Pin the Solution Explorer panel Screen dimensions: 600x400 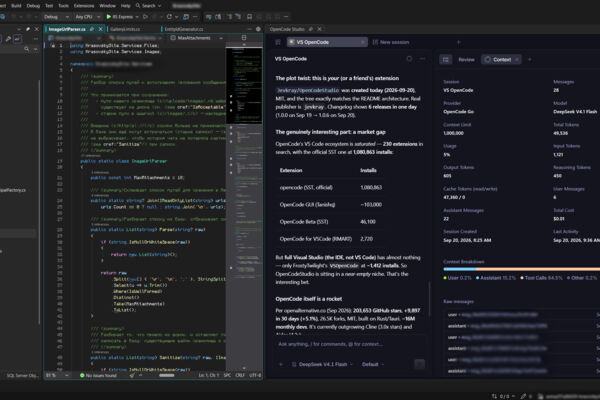tap(28, 29)
